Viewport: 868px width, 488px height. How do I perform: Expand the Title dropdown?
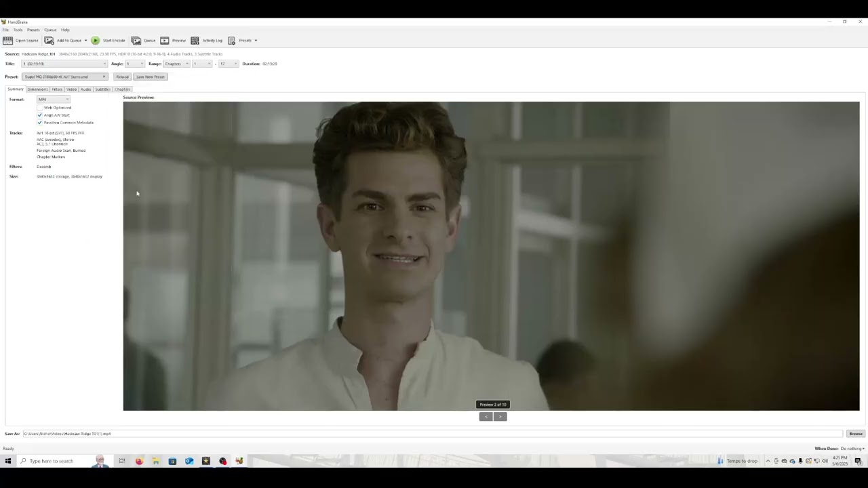(x=64, y=64)
